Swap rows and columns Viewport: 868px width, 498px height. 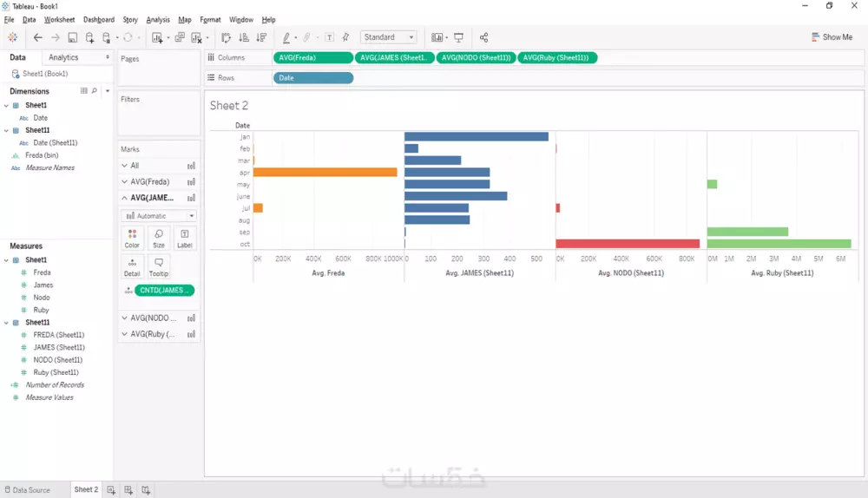click(226, 37)
